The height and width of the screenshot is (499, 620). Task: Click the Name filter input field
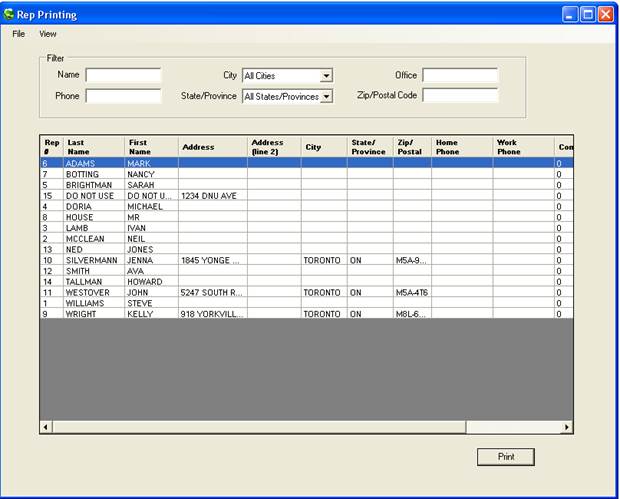pyautogui.click(x=123, y=75)
